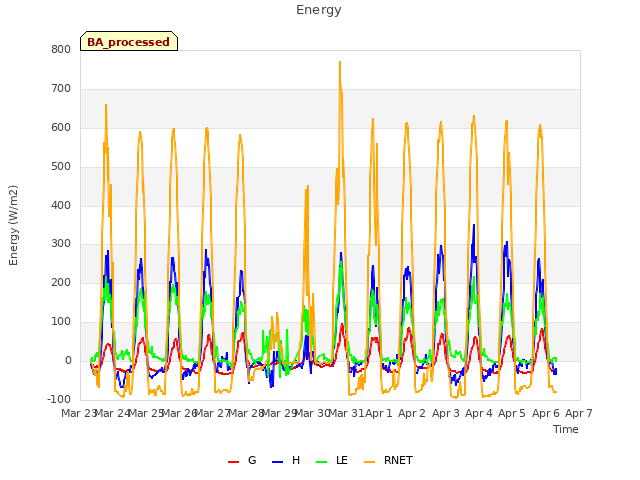This screenshot has height=480, width=640.
Task: Click the 100 y-axis tick label
Action: click(x=61, y=322)
